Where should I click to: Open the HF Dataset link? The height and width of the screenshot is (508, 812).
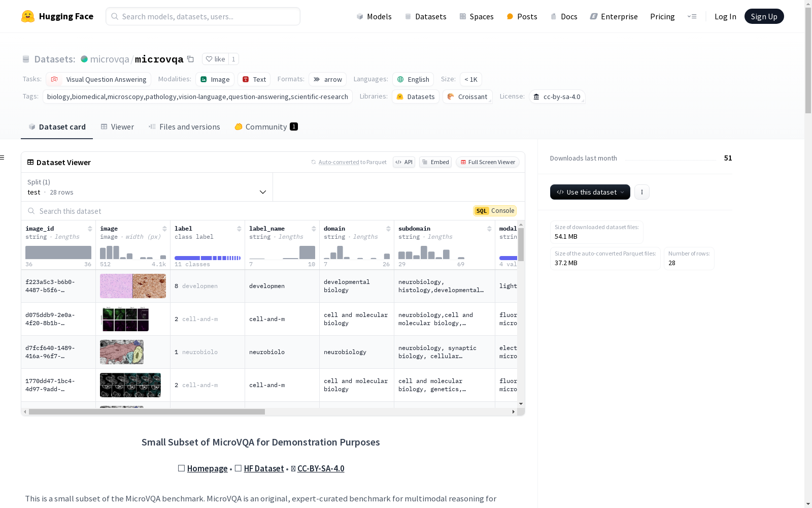(x=264, y=468)
